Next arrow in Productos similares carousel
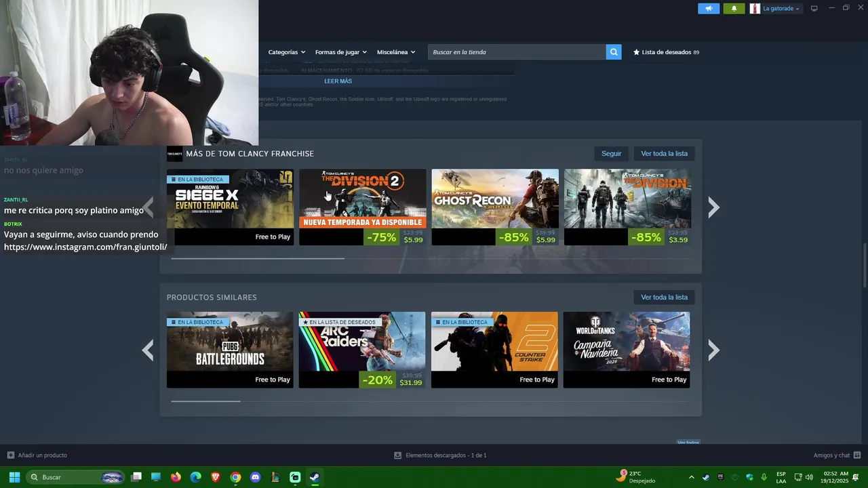Screen dimensions: 868x488 713,350
